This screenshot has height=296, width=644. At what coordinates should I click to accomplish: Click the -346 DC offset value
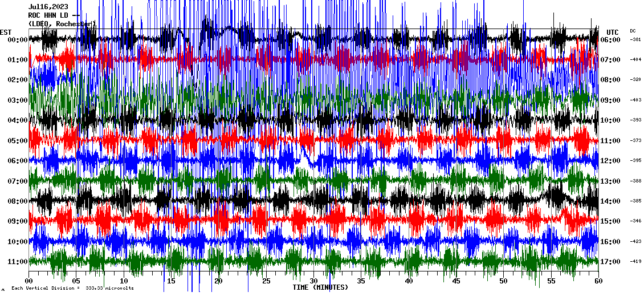635,221
